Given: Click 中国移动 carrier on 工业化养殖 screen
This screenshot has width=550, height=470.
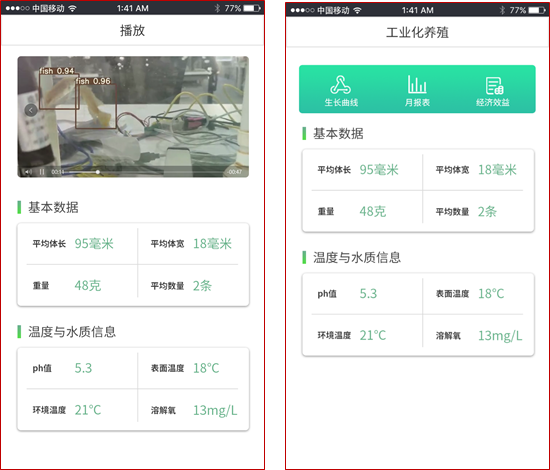Looking at the screenshot, I should (333, 10).
